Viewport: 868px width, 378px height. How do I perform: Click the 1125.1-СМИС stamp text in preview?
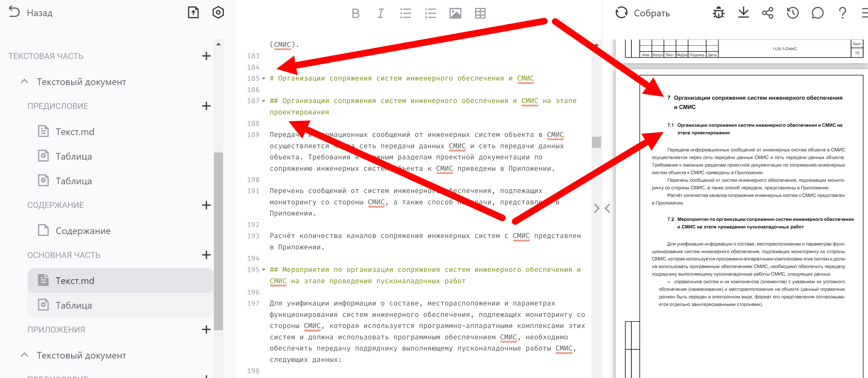click(784, 49)
